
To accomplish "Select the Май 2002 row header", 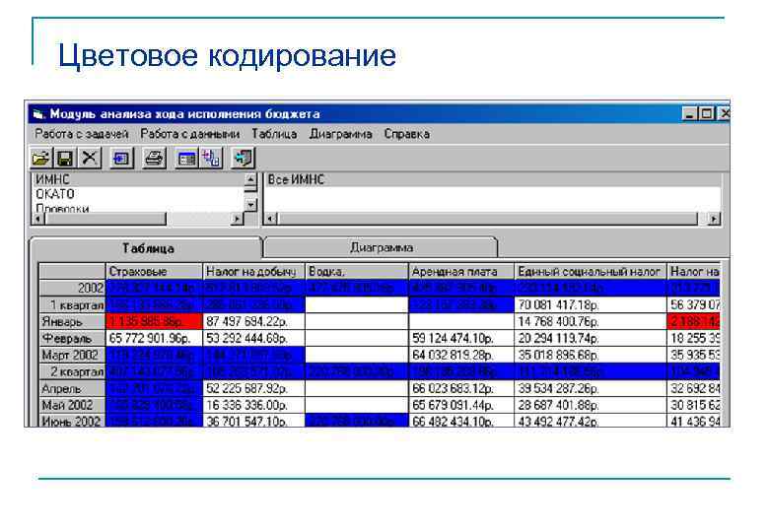I will coord(72,405).
